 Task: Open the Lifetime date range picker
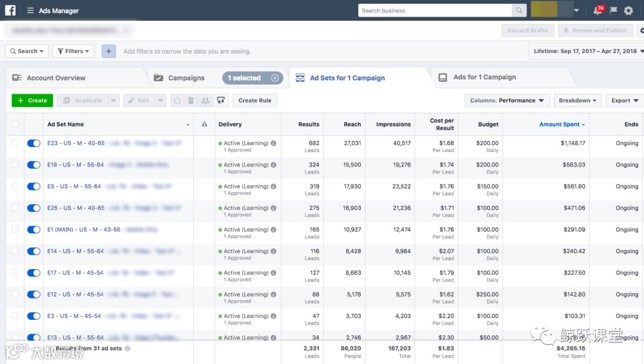586,51
